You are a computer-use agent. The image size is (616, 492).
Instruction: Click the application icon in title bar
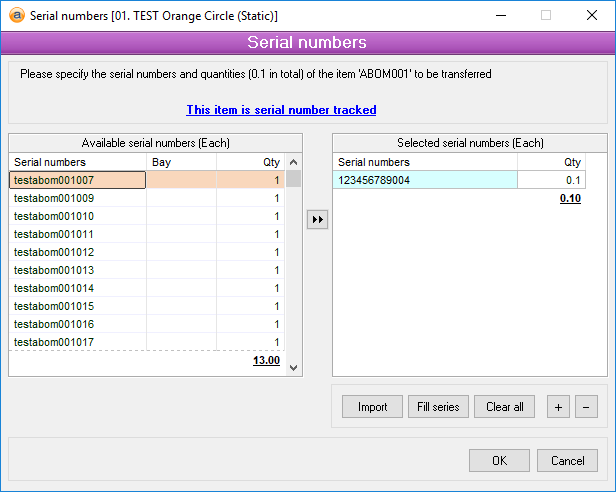point(15,15)
